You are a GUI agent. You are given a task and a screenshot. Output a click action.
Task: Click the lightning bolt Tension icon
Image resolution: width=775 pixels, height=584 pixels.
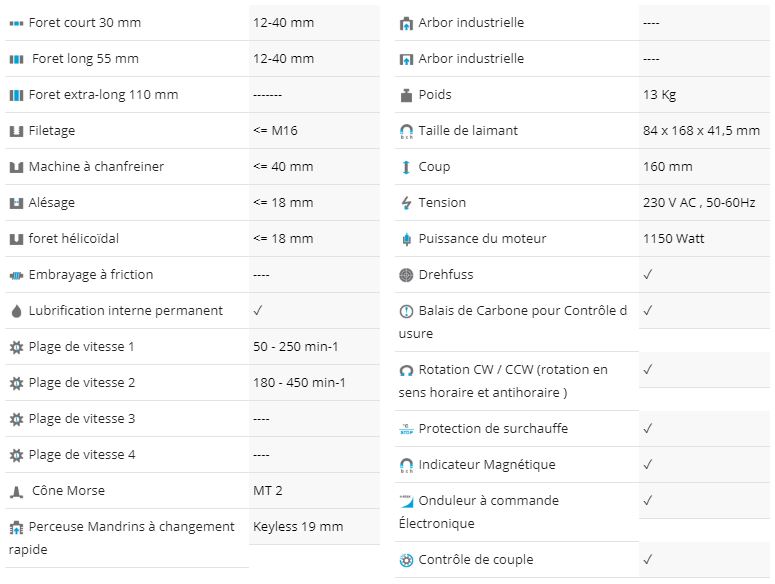coord(406,203)
